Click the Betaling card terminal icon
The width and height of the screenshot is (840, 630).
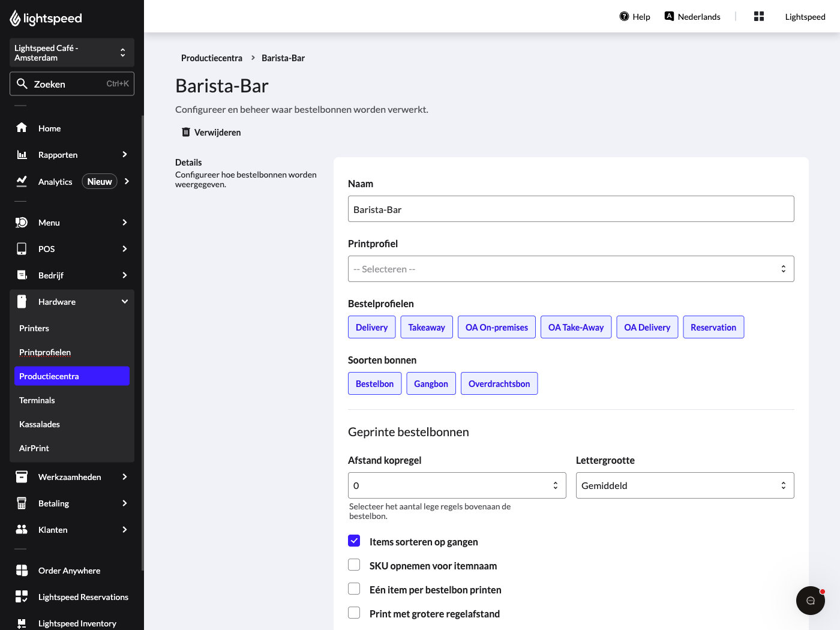click(22, 503)
